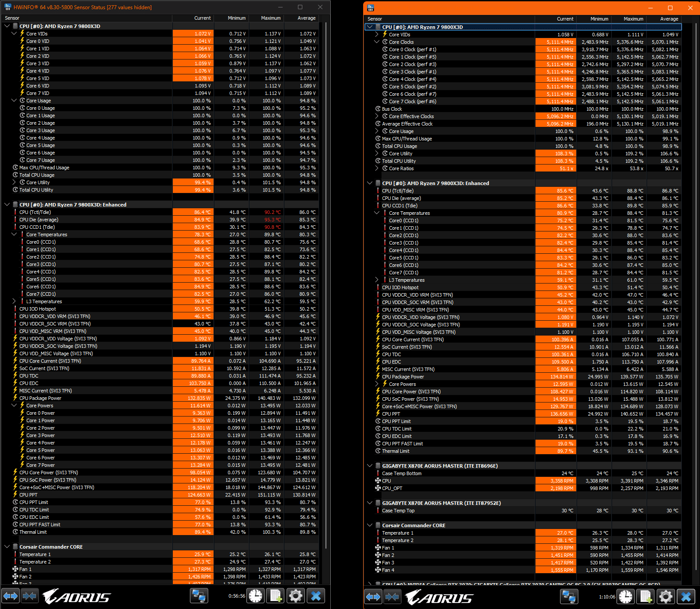The width and height of the screenshot is (700, 609).
Task: Click the gray collapse arrows in right window
Action: 392,597
